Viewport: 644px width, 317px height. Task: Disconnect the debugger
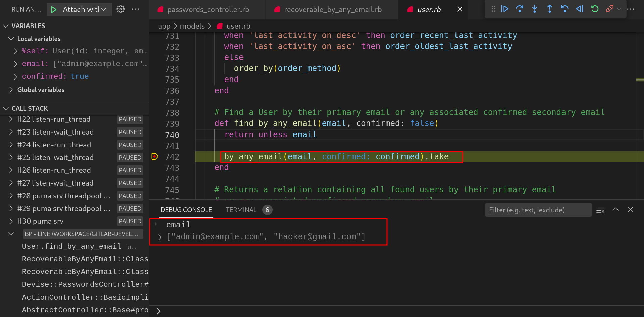pos(609,9)
